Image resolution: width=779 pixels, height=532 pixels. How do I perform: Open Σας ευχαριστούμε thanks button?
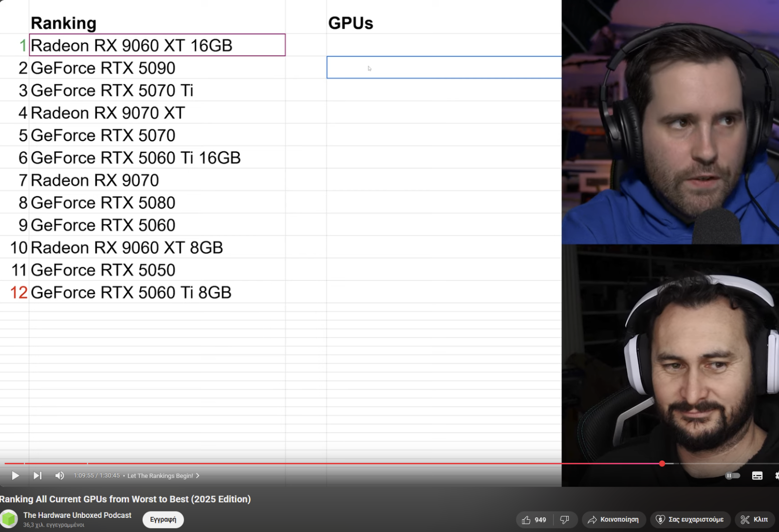(690, 520)
